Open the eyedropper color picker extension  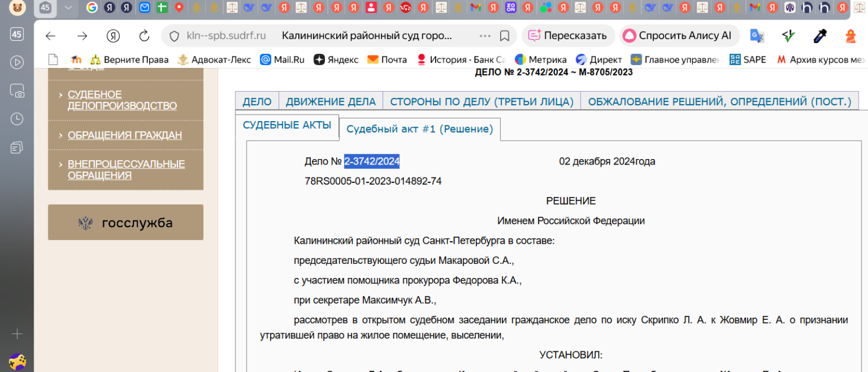pos(820,36)
